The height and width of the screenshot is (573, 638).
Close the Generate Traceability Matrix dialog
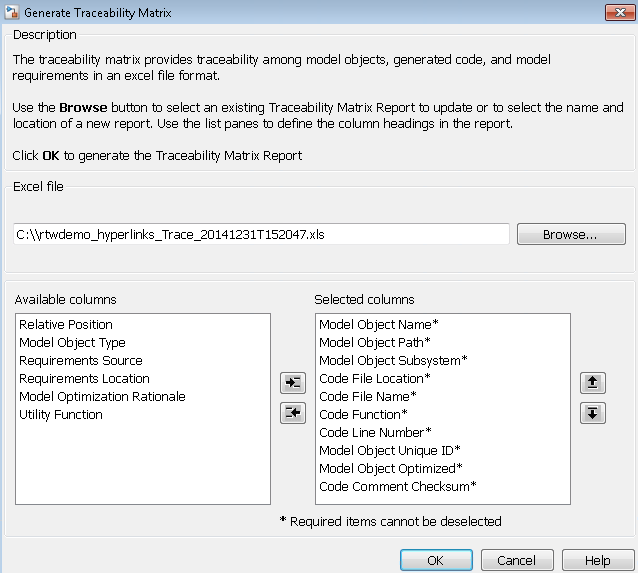point(616,12)
